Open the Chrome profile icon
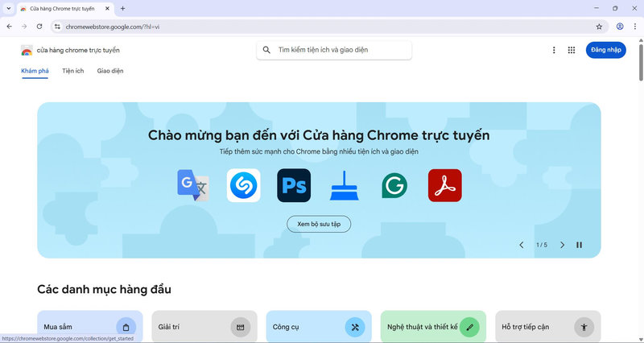Viewport: 644px width, 343px height. pos(620,27)
